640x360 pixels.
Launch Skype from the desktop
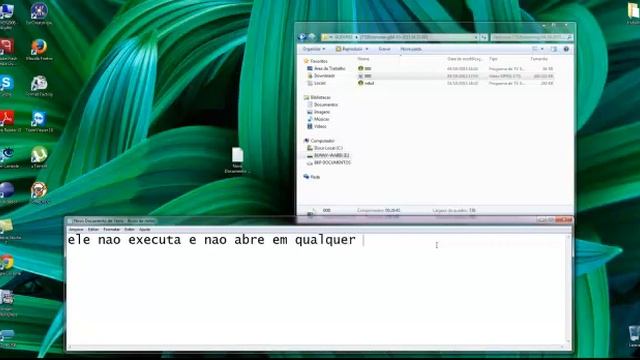[7, 86]
